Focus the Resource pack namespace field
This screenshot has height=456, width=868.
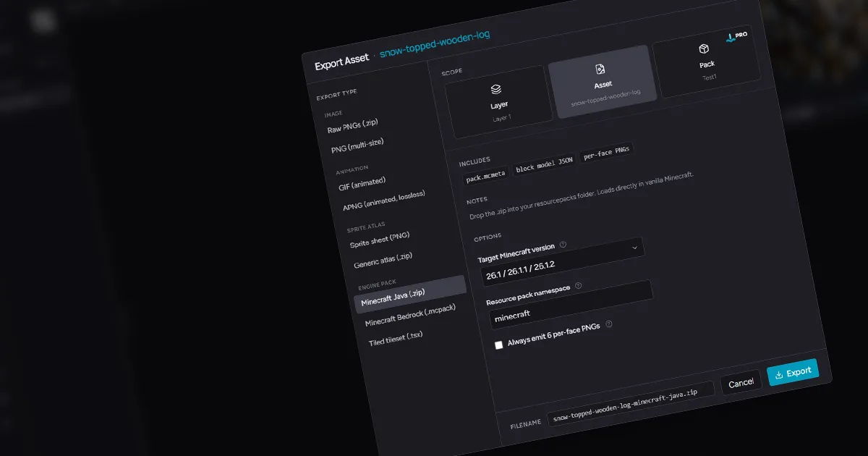click(573, 305)
